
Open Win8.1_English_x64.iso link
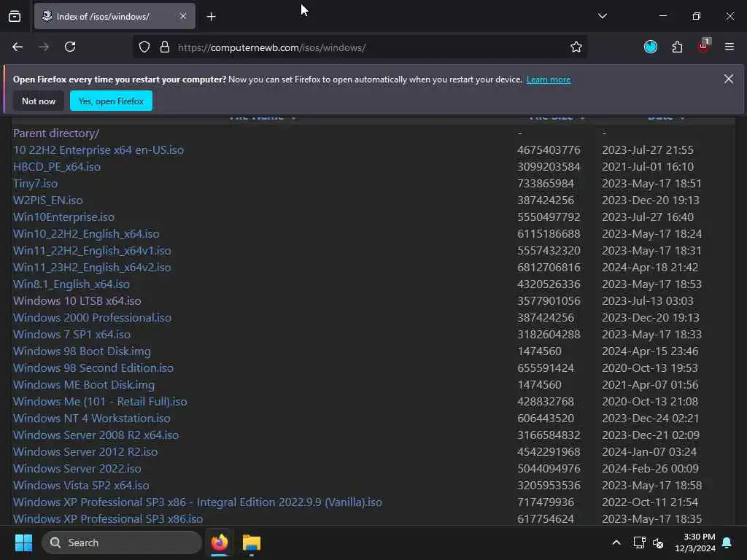(71, 284)
